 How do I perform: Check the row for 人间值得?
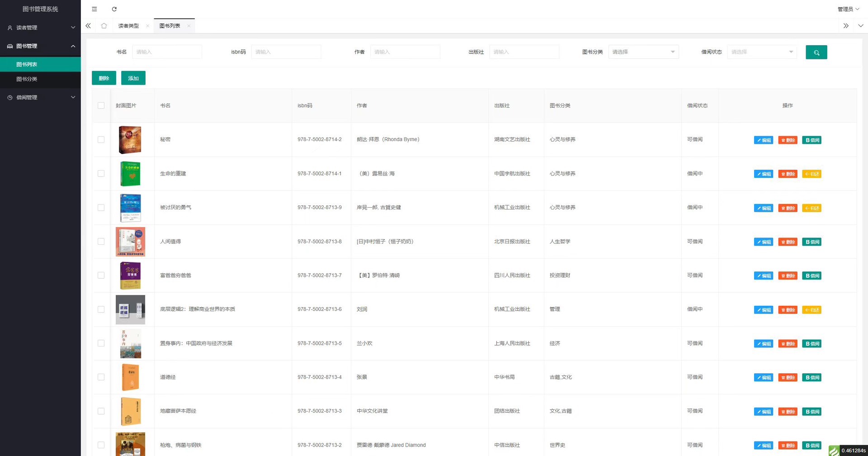click(x=101, y=242)
